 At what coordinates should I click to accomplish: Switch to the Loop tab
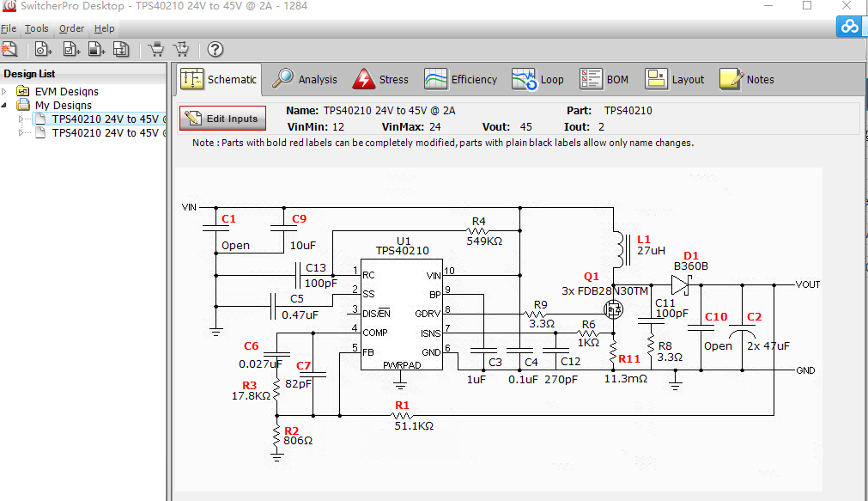click(538, 79)
